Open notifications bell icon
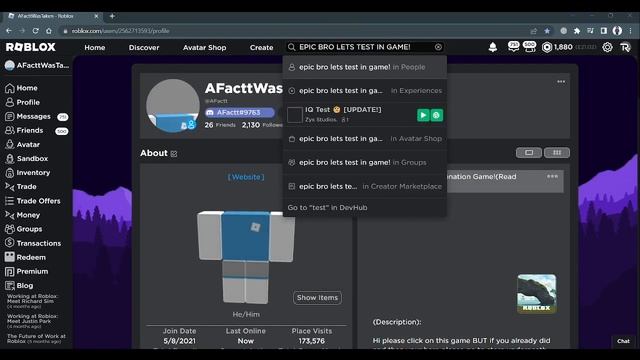 pyautogui.click(x=493, y=47)
